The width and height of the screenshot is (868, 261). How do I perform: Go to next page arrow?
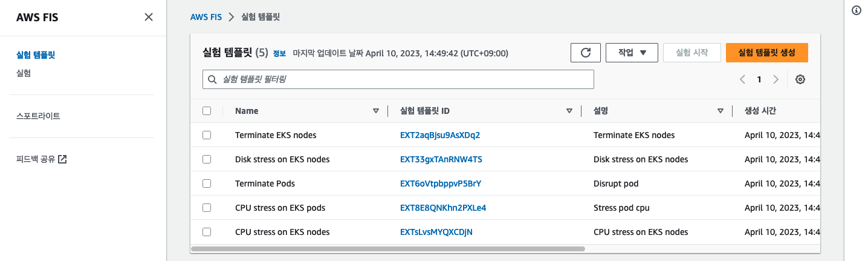click(x=776, y=79)
